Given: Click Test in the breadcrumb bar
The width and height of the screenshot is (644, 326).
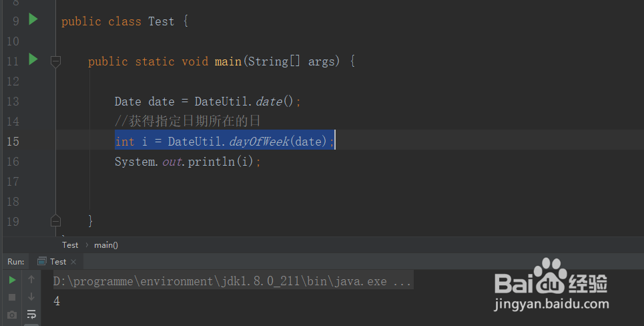Looking at the screenshot, I should point(70,245).
